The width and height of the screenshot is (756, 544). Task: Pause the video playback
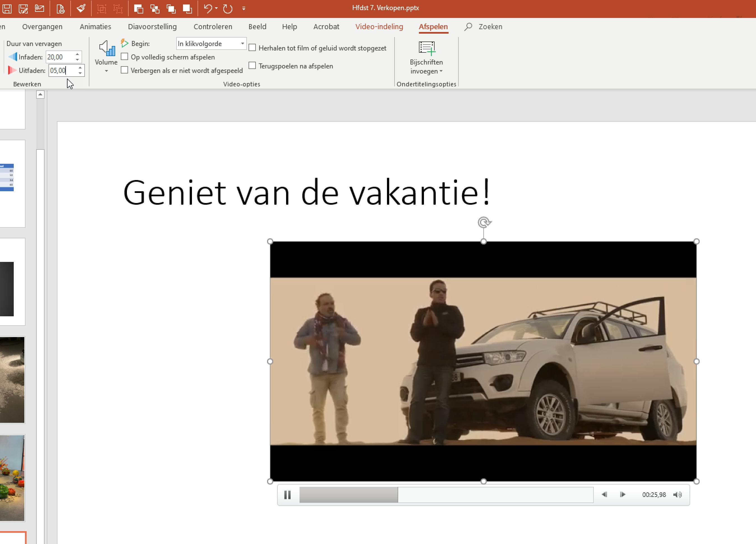(x=287, y=495)
